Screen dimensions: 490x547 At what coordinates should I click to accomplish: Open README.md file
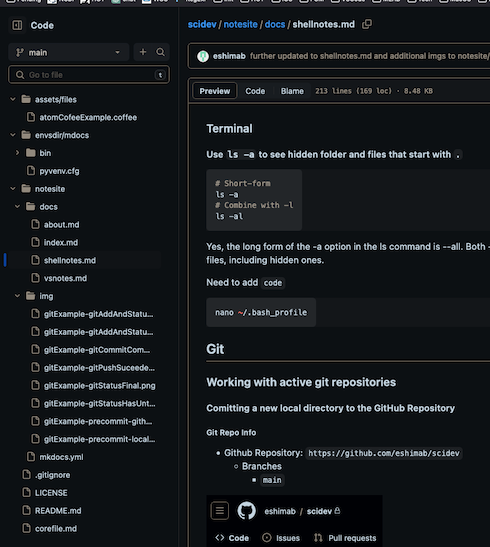coord(58,511)
